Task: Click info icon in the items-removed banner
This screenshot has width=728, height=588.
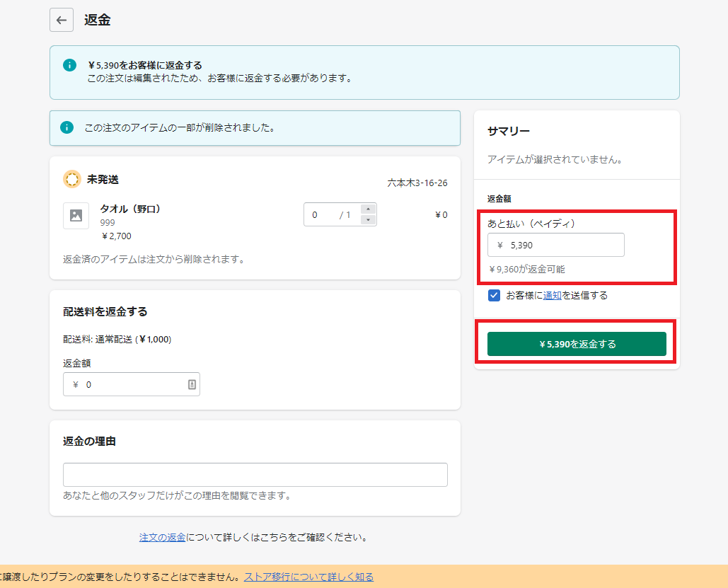Action: click(67, 127)
